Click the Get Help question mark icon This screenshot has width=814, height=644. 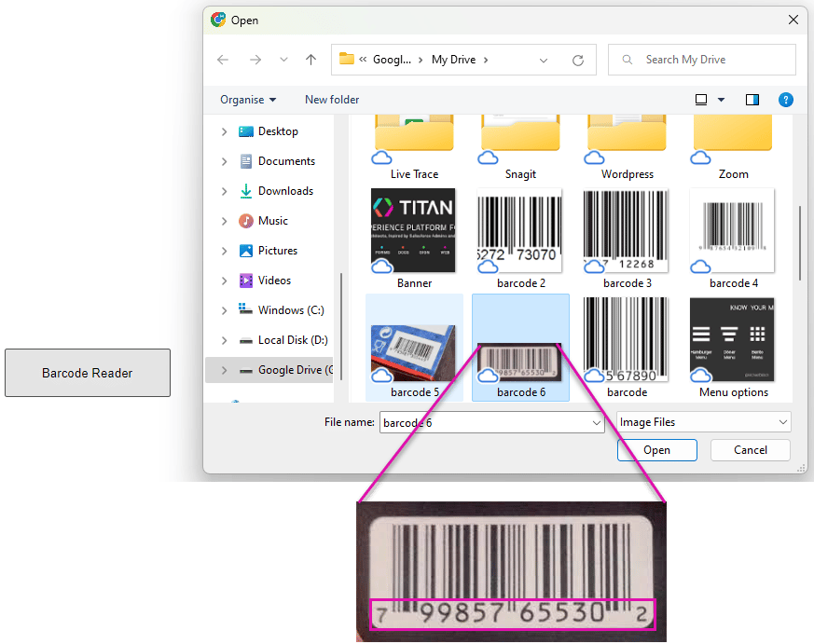(785, 100)
